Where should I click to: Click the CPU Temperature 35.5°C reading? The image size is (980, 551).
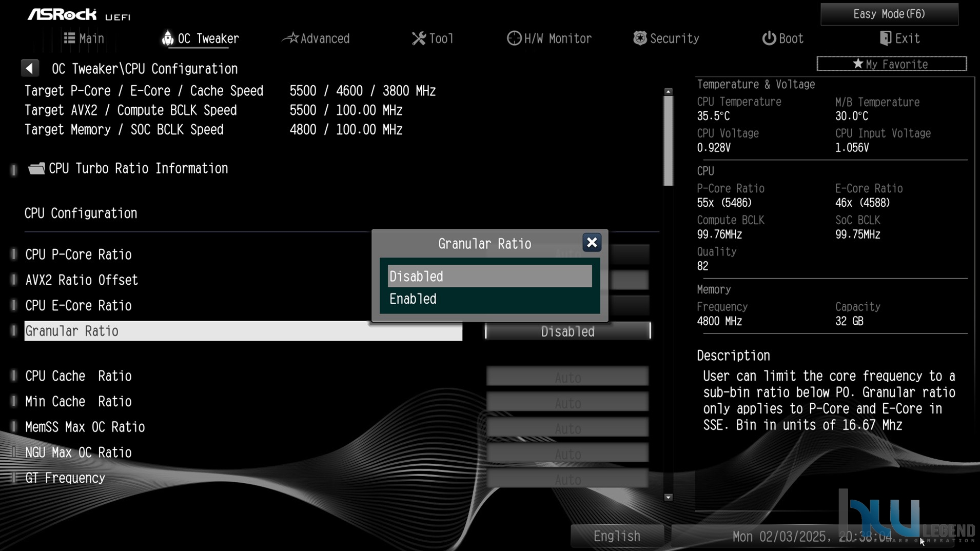[x=713, y=116]
